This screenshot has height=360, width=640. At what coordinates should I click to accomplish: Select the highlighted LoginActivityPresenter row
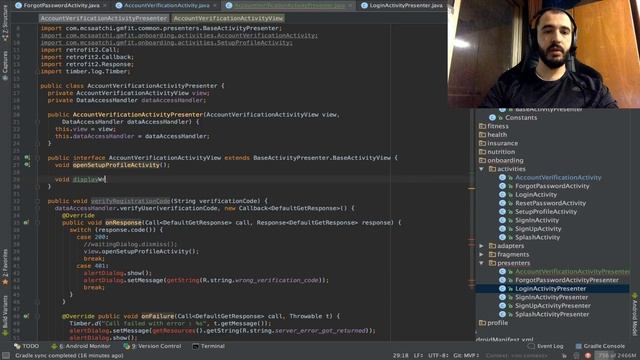(552, 289)
